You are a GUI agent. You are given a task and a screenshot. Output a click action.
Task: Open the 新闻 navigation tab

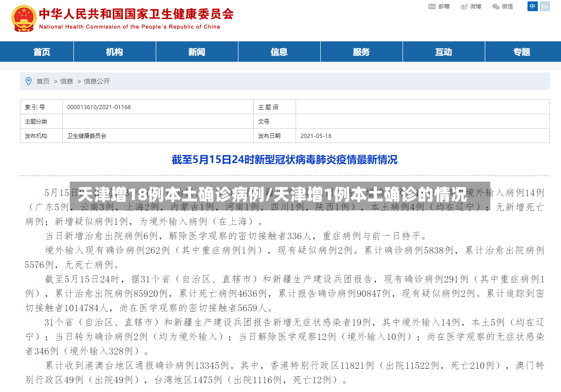[197, 52]
